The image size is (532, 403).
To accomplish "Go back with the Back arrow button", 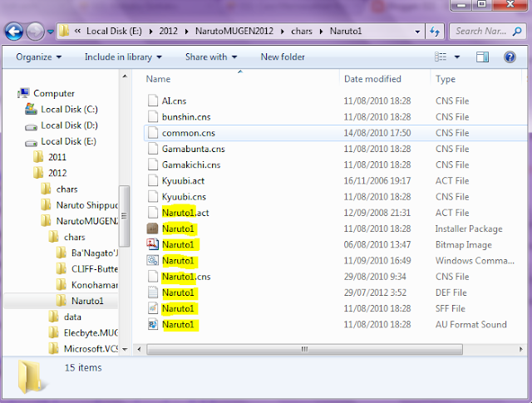I will 13,32.
